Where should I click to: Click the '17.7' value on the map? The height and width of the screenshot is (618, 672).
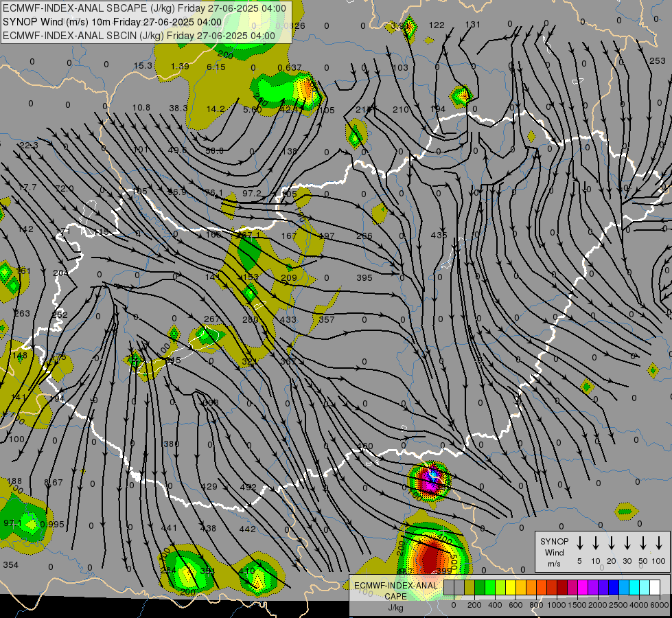click(x=27, y=187)
